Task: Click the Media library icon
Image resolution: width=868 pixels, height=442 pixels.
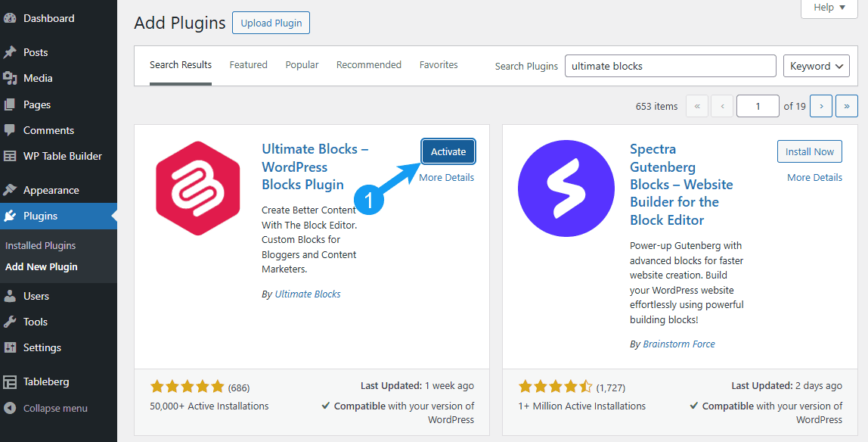Action: 10,78
